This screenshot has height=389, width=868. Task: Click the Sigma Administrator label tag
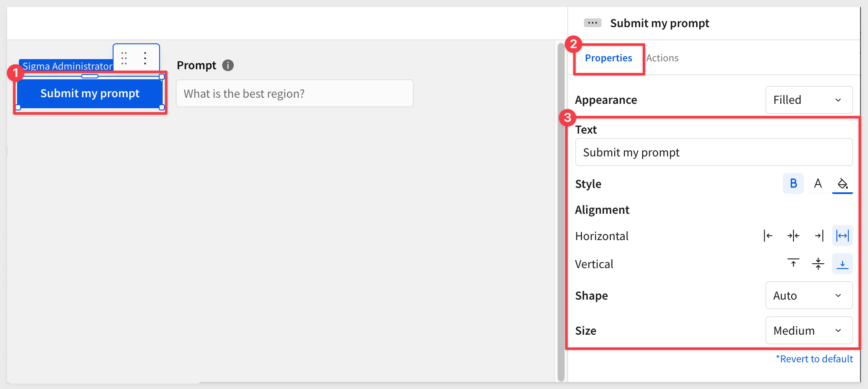click(x=67, y=66)
